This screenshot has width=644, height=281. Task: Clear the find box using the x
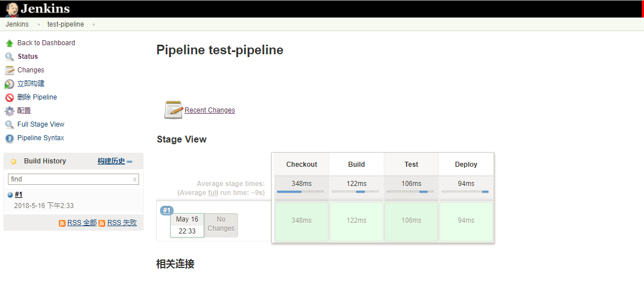(x=135, y=179)
